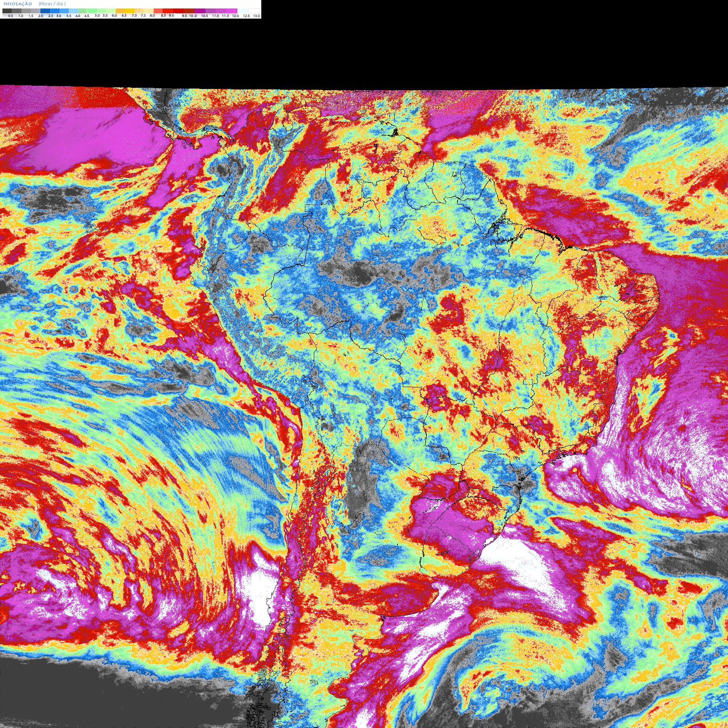Click the 5.0 legend value

(x=97, y=15)
